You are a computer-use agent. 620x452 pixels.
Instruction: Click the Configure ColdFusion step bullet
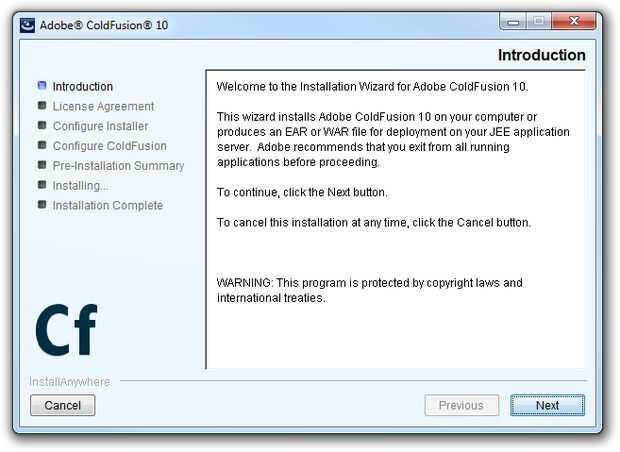[42, 146]
